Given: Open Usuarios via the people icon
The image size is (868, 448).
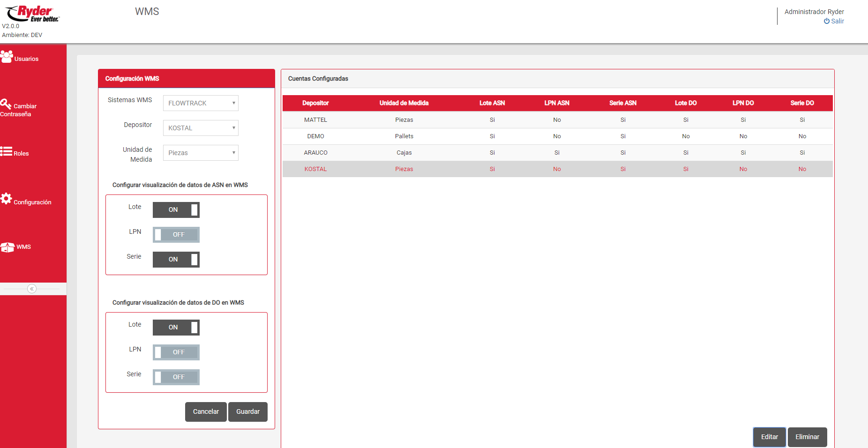Looking at the screenshot, I should coord(7,57).
